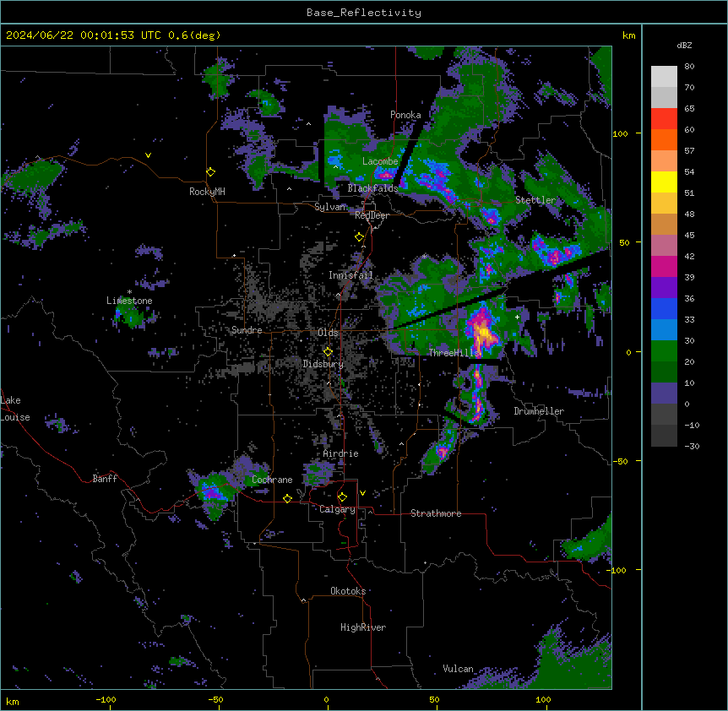
Task: Select the slate purple 10 to 0 dBZ swatch
Action: 664,393
